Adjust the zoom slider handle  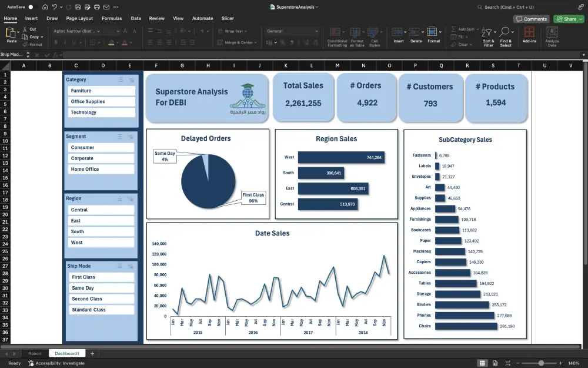[x=541, y=363]
